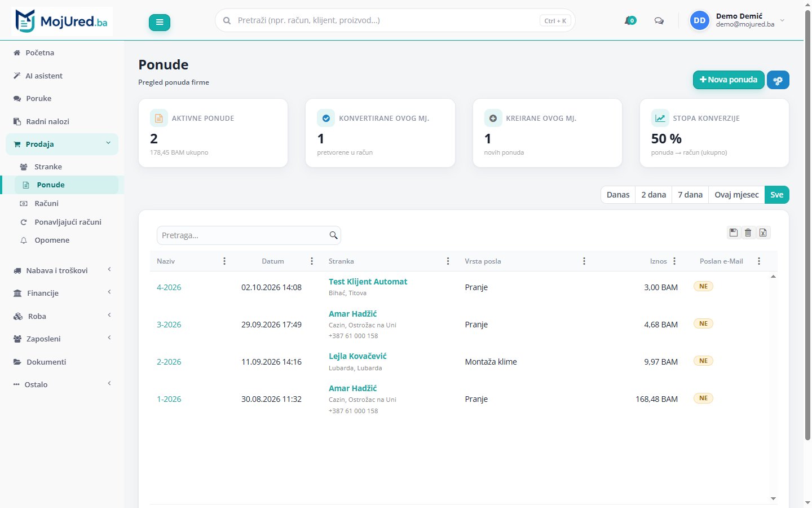Click the trash icon above the table
The height and width of the screenshot is (508, 812).
tap(748, 233)
